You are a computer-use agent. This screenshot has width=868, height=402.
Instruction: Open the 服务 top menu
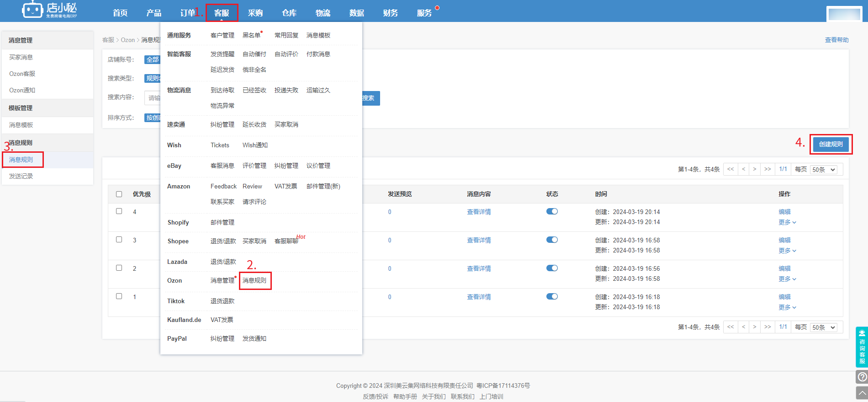click(x=424, y=13)
